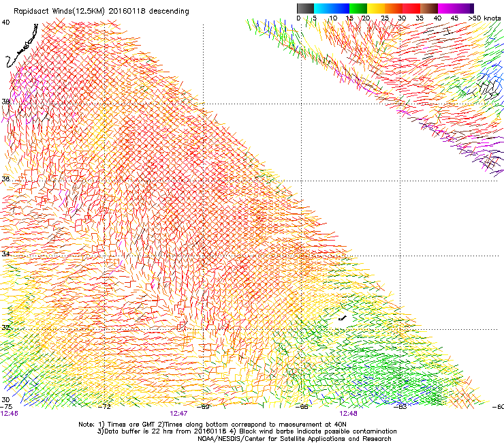The height and width of the screenshot is (443, 504).
Task: Click the '35' legend scale label
Action: (420, 18)
